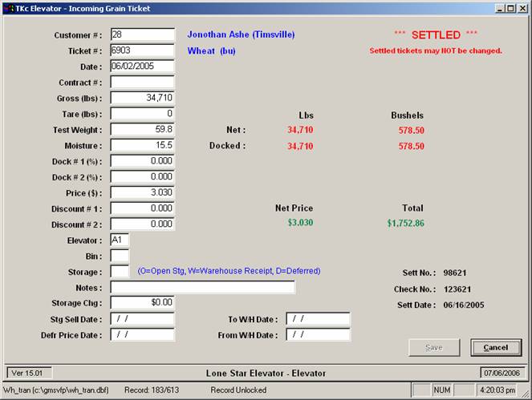The height and width of the screenshot is (400, 532).
Task: Click the Gross (lbs) field
Action: coord(142,98)
